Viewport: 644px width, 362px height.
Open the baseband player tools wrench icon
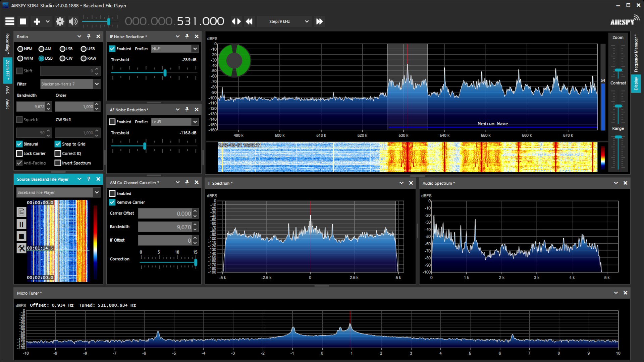pos(21,248)
